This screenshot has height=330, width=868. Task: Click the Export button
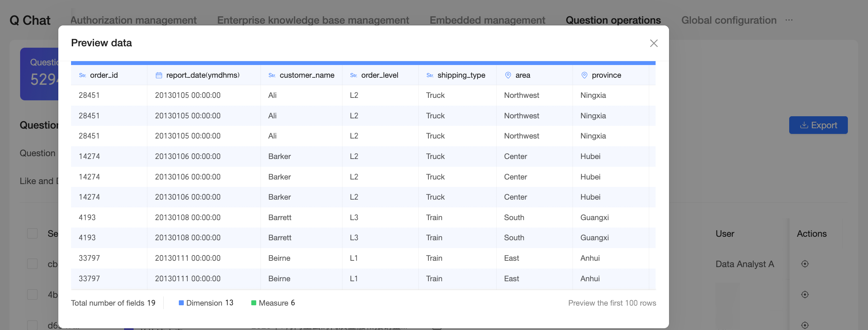(818, 125)
